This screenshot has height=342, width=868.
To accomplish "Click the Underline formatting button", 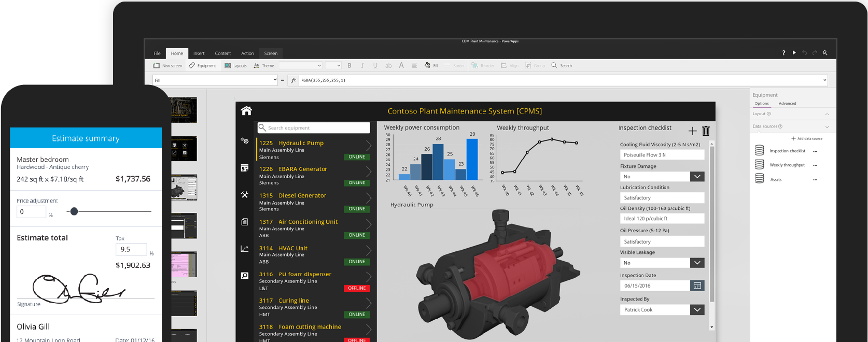I will [x=375, y=66].
